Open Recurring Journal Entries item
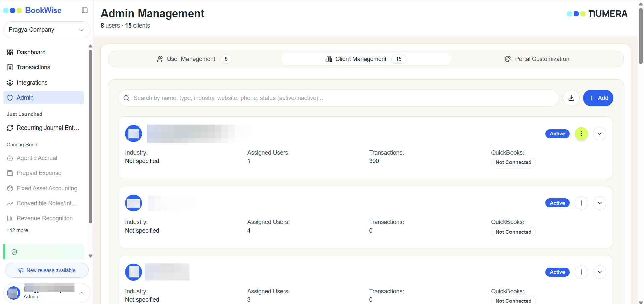Viewport: 644px width, 304px height. click(44, 128)
